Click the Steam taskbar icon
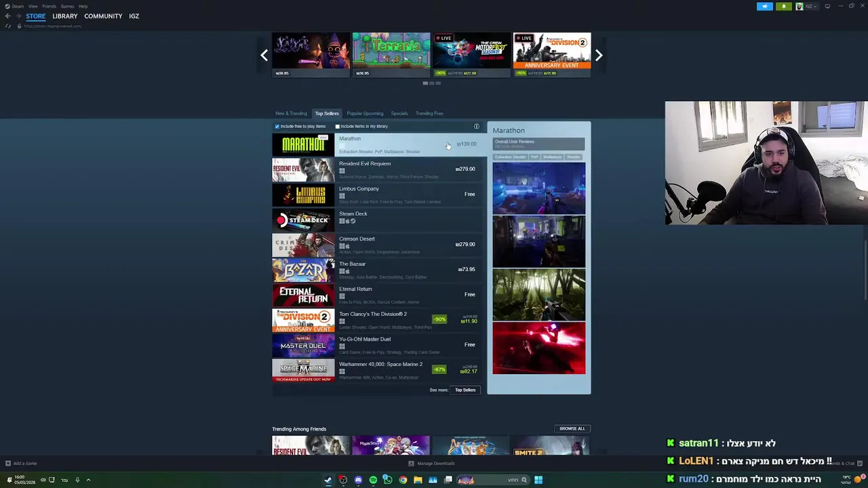Viewport: 868px width, 488px height. pyautogui.click(x=328, y=480)
